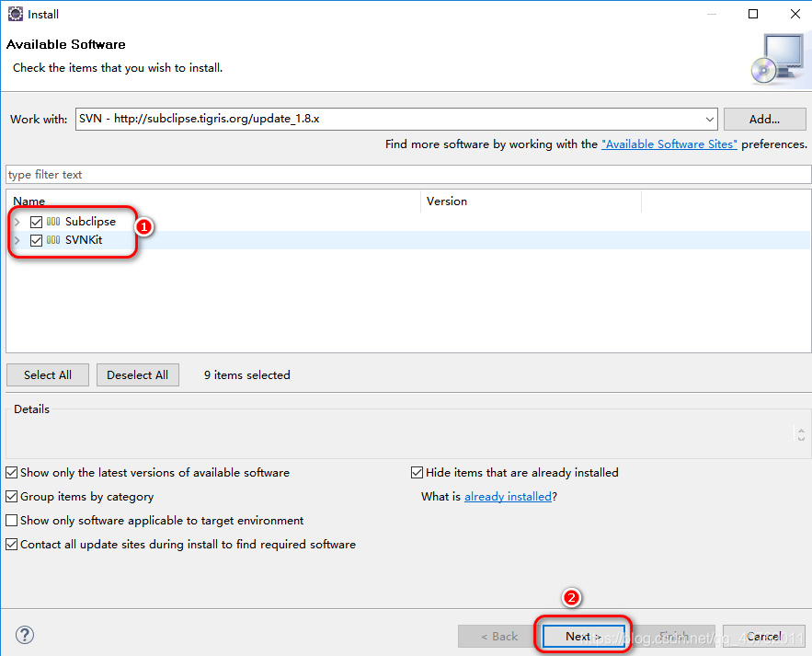This screenshot has width=812, height=656.
Task: Click the SVNKit category icon
Action: pos(53,240)
